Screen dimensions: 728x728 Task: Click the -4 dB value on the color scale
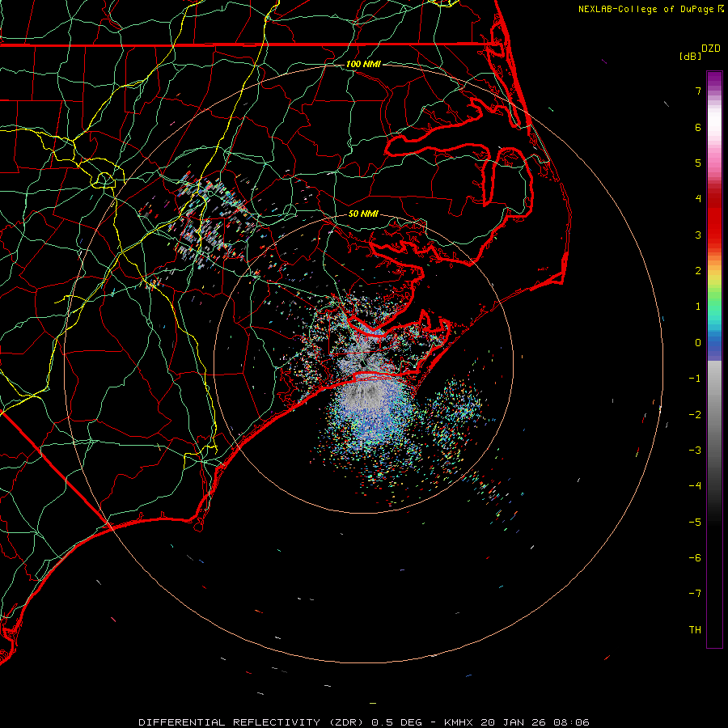(x=695, y=486)
